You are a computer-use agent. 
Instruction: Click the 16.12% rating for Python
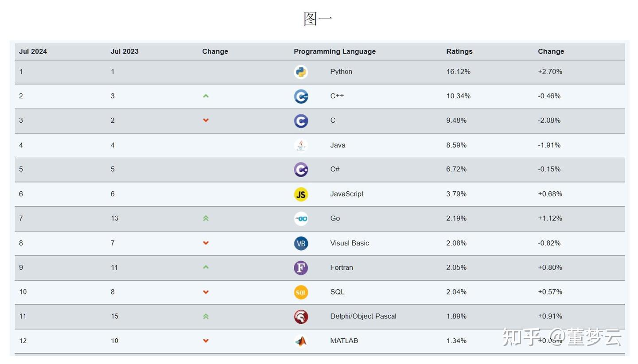point(458,72)
